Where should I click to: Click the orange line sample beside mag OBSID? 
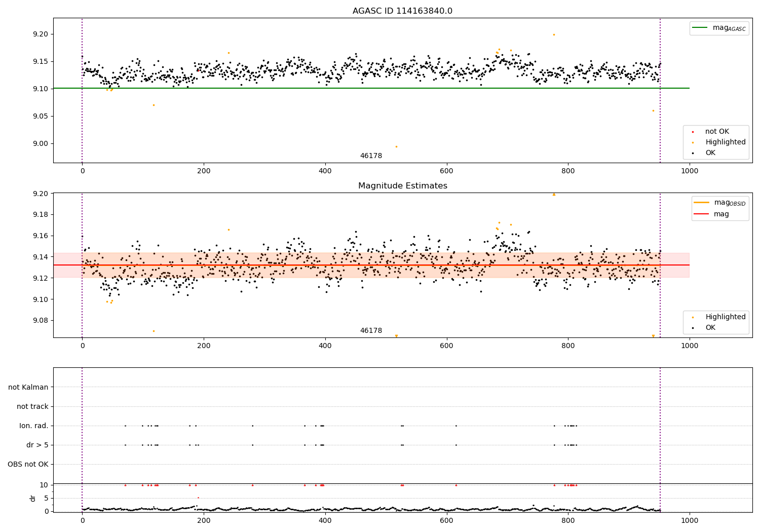pyautogui.click(x=701, y=203)
